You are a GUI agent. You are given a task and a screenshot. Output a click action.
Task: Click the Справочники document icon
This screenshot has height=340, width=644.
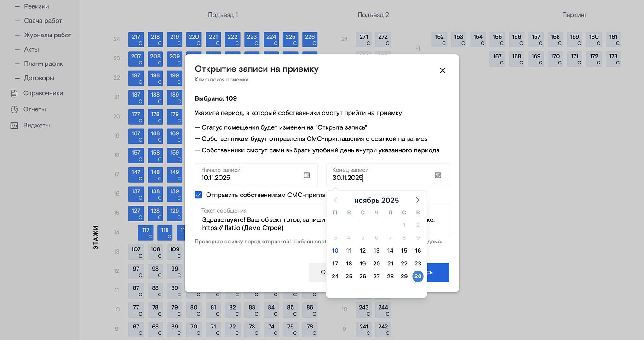pos(14,93)
